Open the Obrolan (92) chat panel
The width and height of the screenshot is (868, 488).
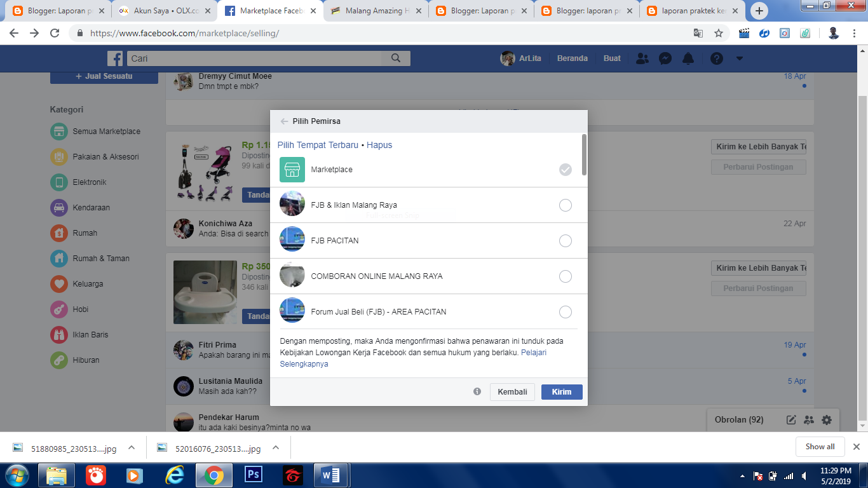pyautogui.click(x=739, y=420)
